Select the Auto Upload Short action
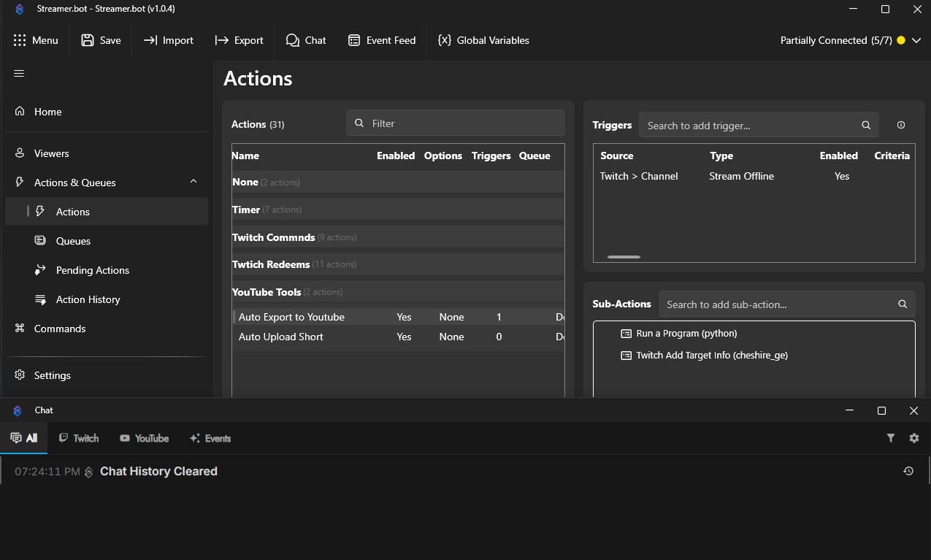Image resolution: width=931 pixels, height=560 pixels. coord(281,337)
